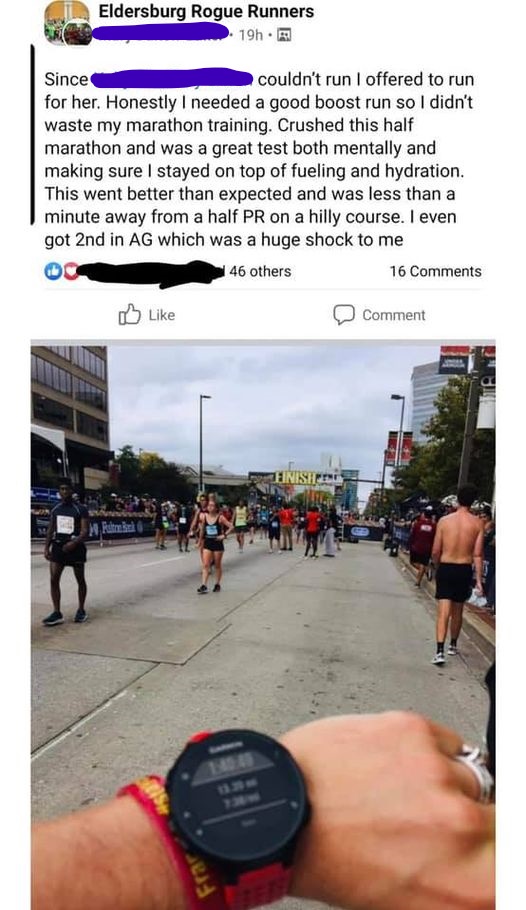Click the Comment button label
The width and height of the screenshot is (526, 910).
point(394,315)
